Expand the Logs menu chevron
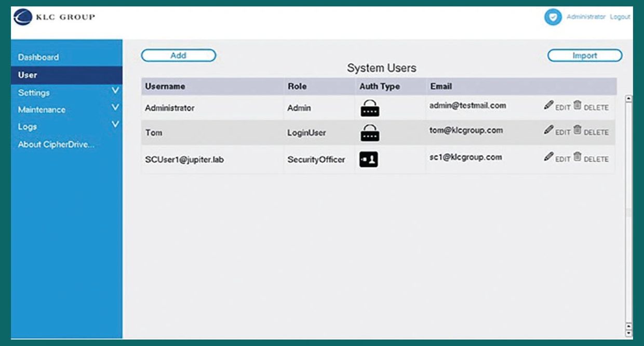This screenshot has width=644, height=346. pyautogui.click(x=115, y=125)
